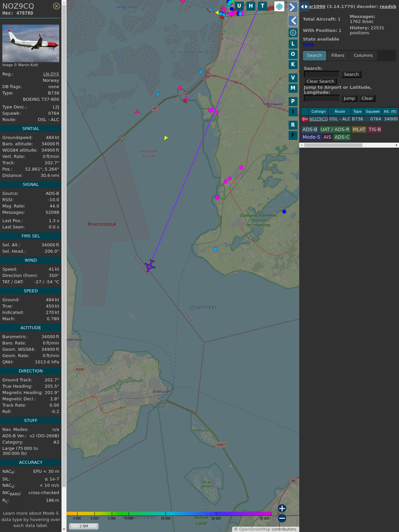
Task: Click the 'OSL - ALC' route cell in table
Action: 340,119
